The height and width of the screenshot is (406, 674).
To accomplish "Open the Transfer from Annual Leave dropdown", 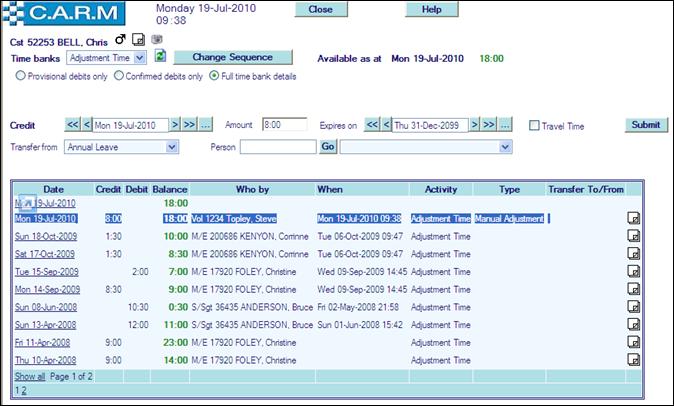I will [172, 147].
